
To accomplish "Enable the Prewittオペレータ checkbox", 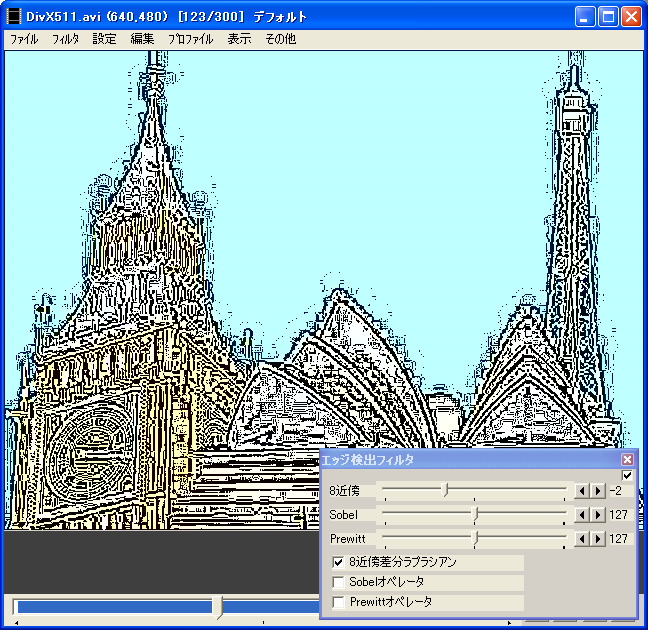I will 339,602.
